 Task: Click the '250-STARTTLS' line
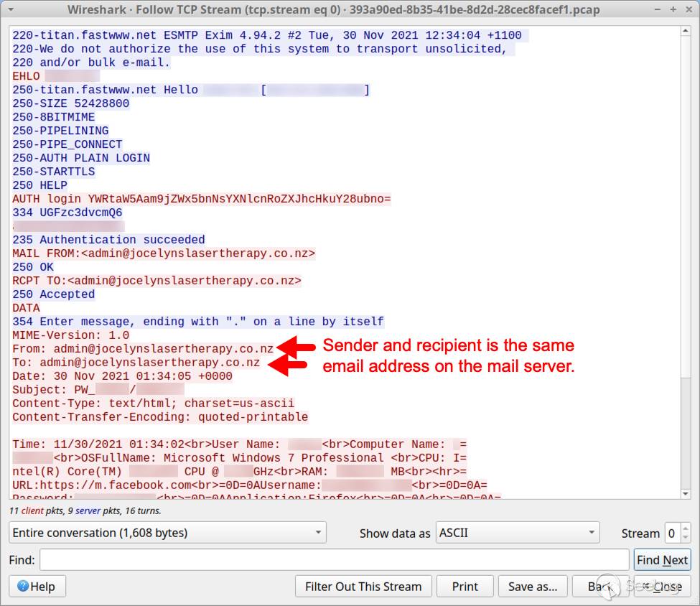pos(54,172)
